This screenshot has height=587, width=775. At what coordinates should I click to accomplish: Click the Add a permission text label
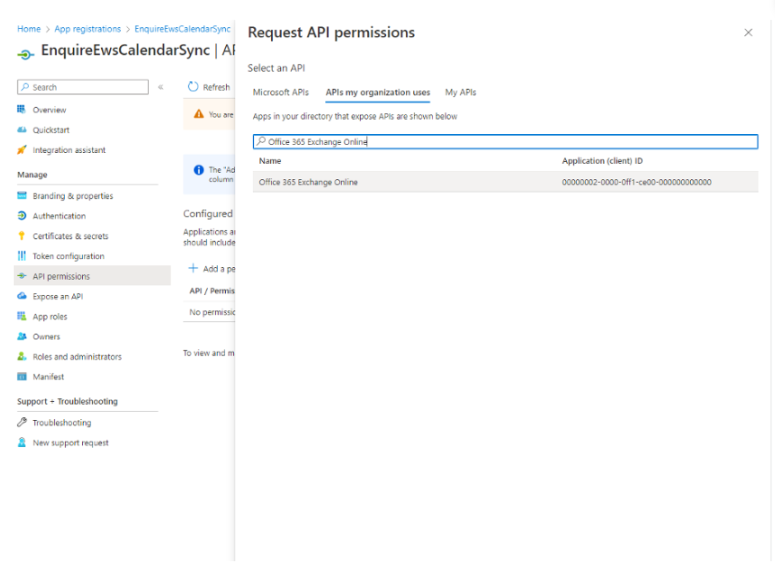point(219,268)
